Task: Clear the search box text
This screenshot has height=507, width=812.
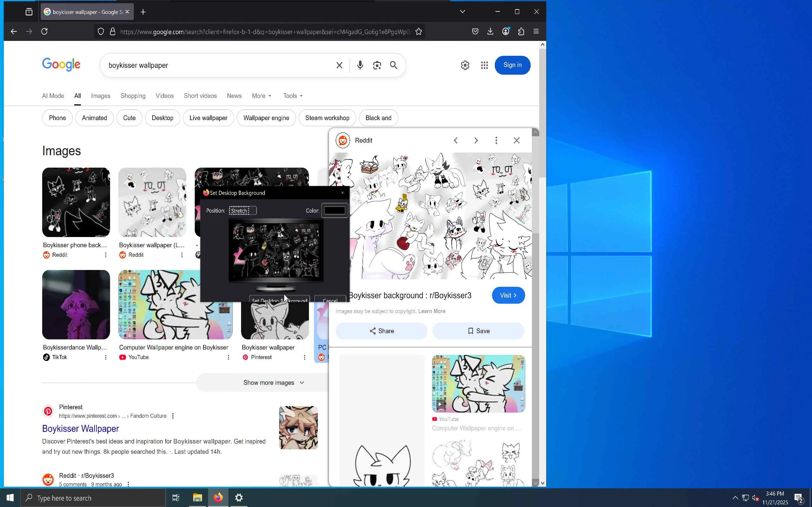Action: pyautogui.click(x=339, y=65)
